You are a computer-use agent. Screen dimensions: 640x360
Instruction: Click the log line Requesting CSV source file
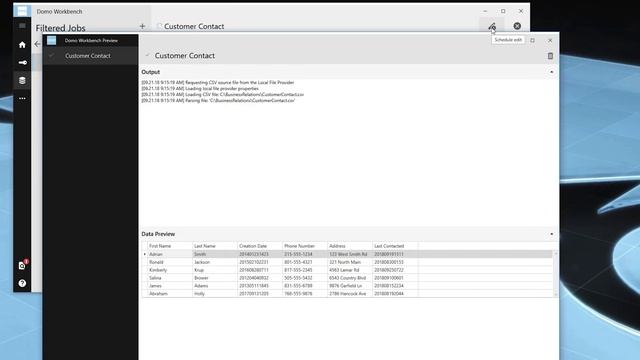218,82
